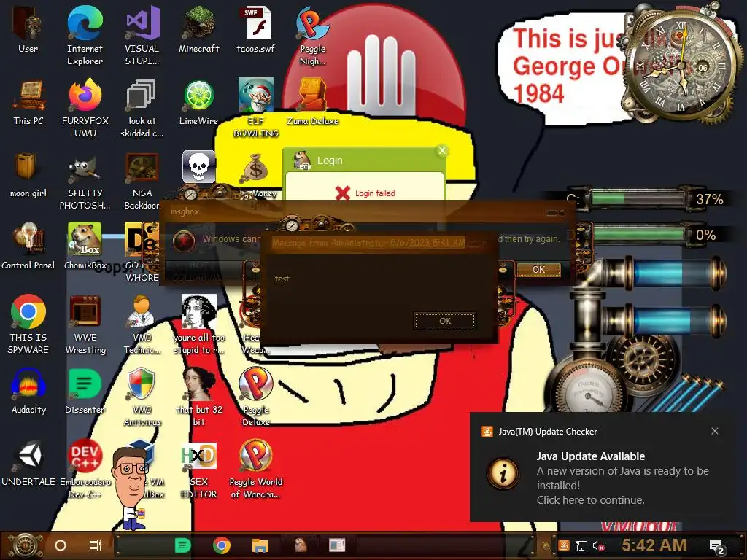The width and height of the screenshot is (747, 560).
Task: Launch VMO Antivirus shield icon
Action: pyautogui.click(x=142, y=396)
